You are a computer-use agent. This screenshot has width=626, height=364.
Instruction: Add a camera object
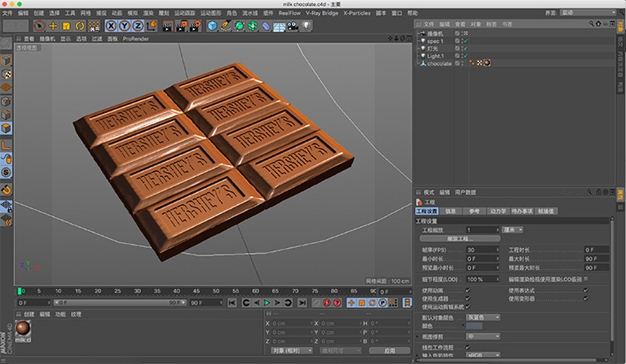(293, 26)
